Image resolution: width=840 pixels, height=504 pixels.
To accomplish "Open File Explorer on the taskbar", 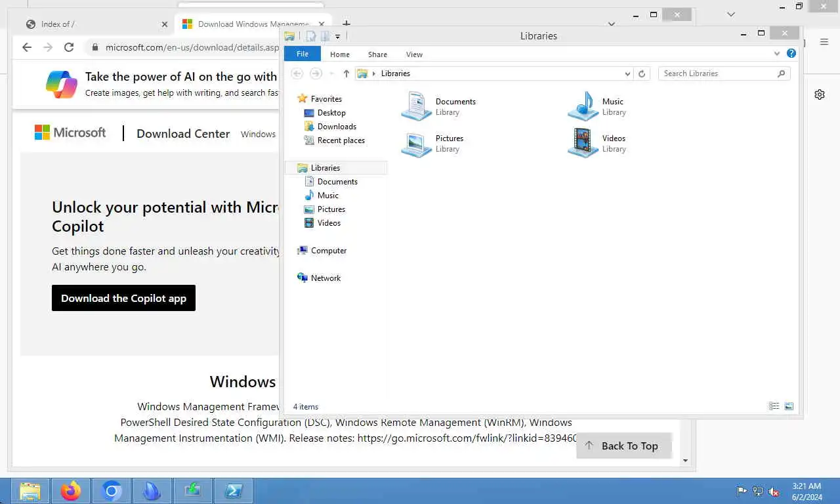I will 30,491.
